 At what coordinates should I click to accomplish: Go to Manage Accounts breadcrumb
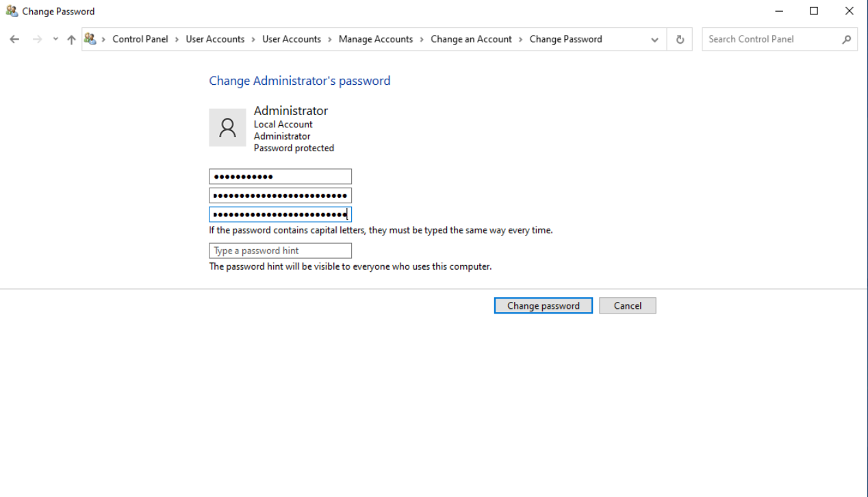376,39
